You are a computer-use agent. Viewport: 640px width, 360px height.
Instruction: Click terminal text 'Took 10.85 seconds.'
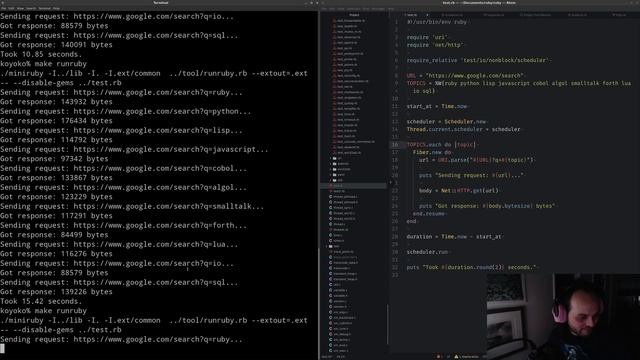click(41, 54)
